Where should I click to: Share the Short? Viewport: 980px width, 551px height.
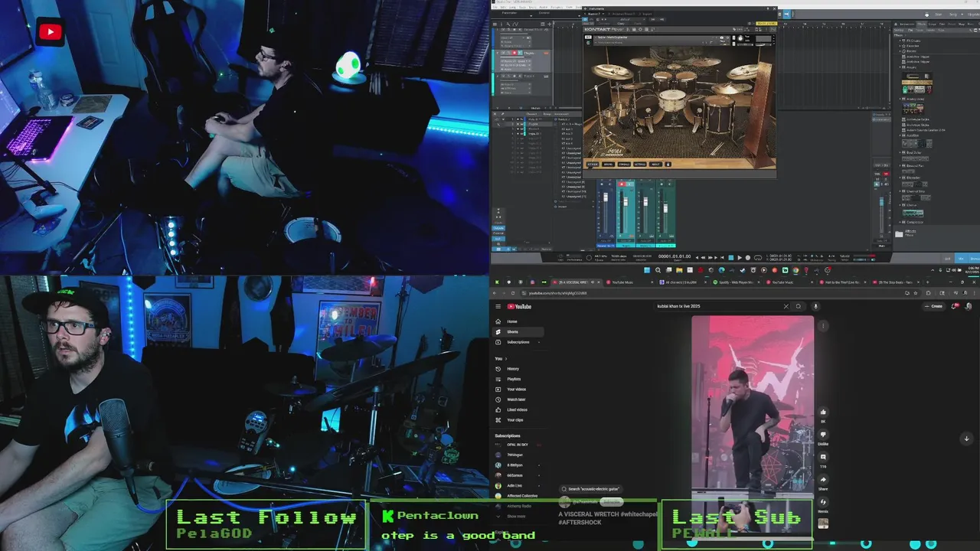pos(823,480)
